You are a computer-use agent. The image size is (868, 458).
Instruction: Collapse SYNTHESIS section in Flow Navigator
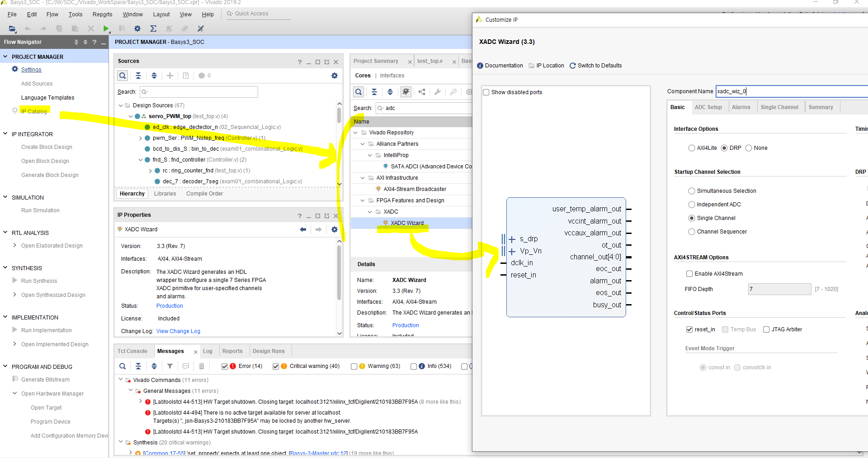5,268
